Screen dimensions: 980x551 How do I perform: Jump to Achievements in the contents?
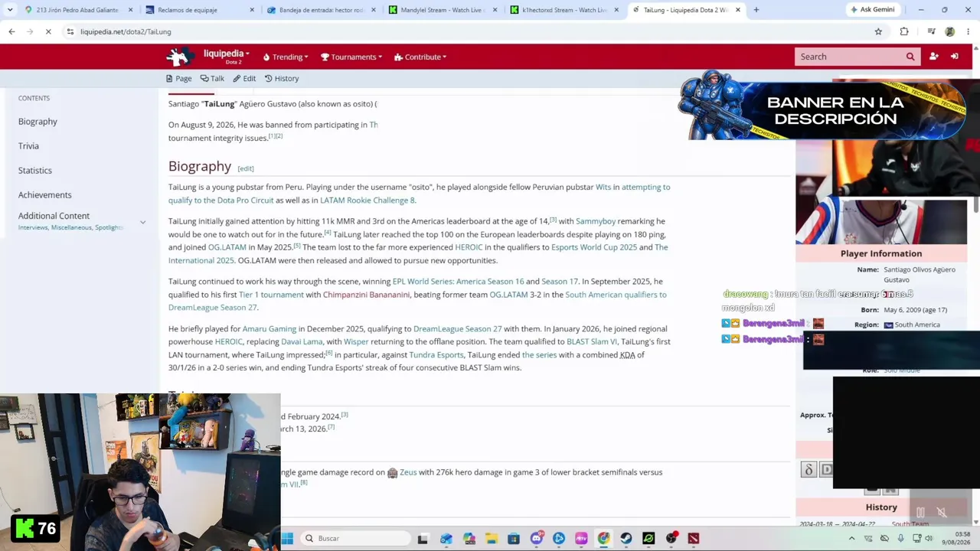tap(45, 195)
